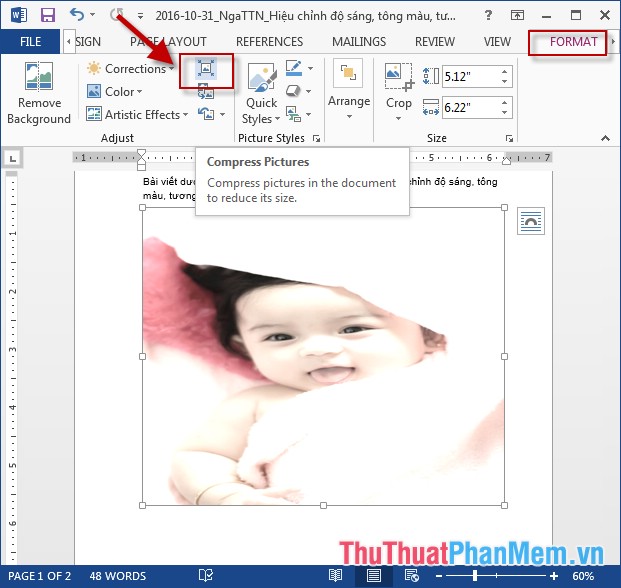Click PAGE 1 OF 2 status

[40, 576]
